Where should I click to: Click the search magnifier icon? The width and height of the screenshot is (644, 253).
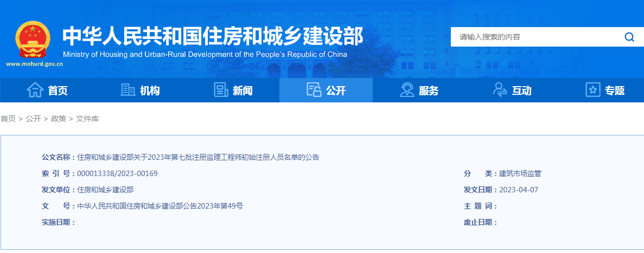pyautogui.click(x=629, y=37)
